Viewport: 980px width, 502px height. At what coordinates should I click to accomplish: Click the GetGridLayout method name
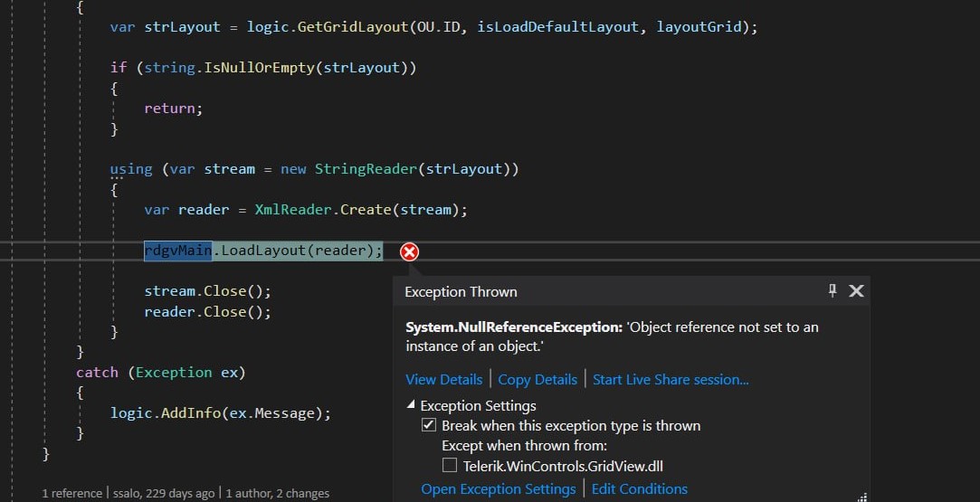point(353,27)
